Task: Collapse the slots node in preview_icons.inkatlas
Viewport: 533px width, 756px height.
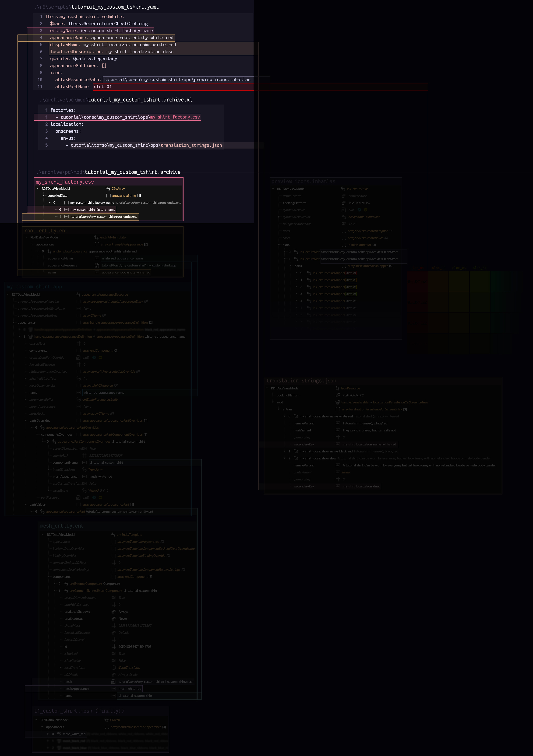Action: pyautogui.click(x=279, y=245)
